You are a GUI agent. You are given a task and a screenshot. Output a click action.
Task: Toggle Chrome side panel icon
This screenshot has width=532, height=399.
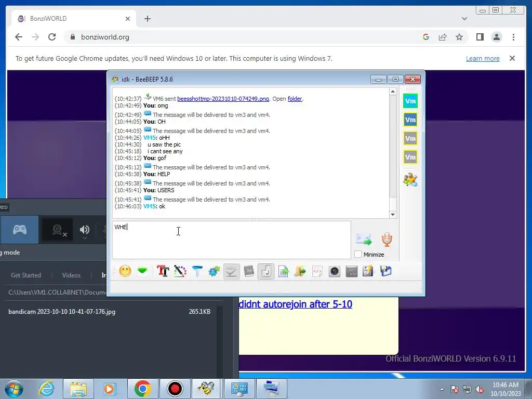point(480,37)
